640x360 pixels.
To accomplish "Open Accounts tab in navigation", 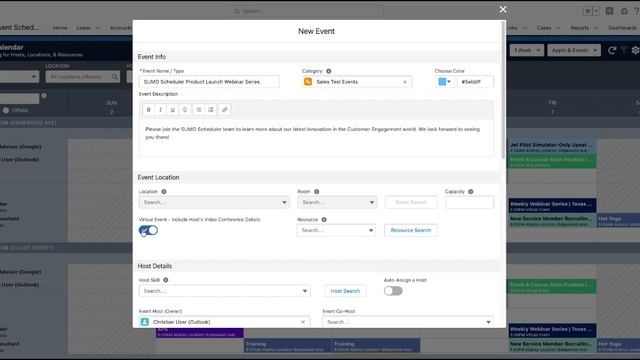I will pyautogui.click(x=121, y=28).
